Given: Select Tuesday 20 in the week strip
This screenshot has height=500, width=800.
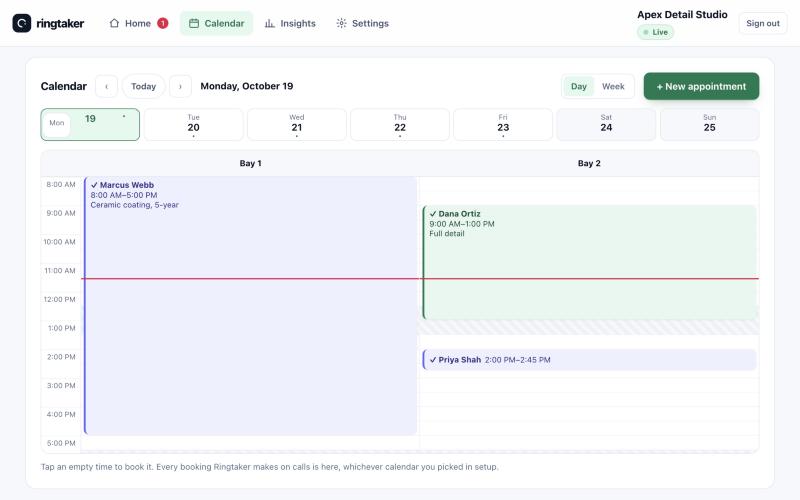Looking at the screenshot, I should pos(193,124).
